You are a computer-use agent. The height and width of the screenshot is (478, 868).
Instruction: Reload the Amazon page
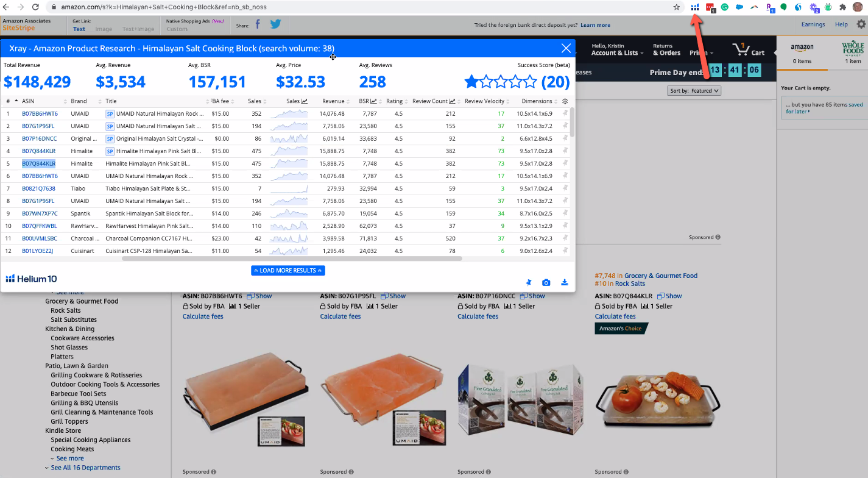[x=35, y=7]
